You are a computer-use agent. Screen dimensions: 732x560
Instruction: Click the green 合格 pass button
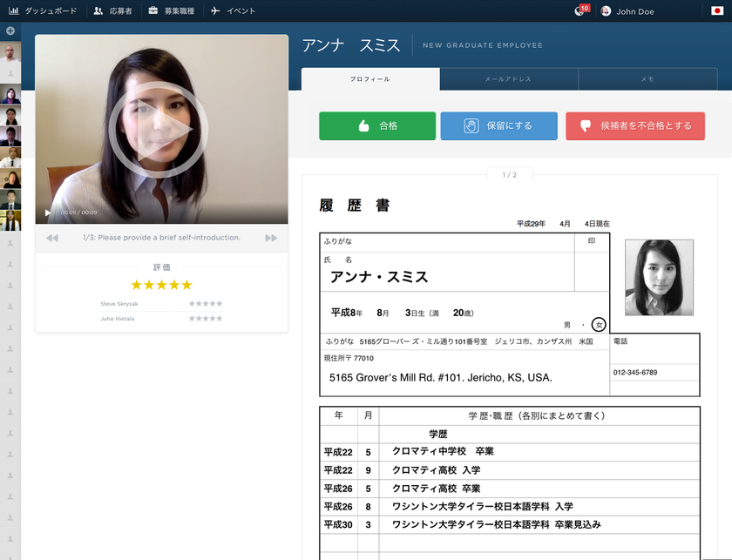376,125
